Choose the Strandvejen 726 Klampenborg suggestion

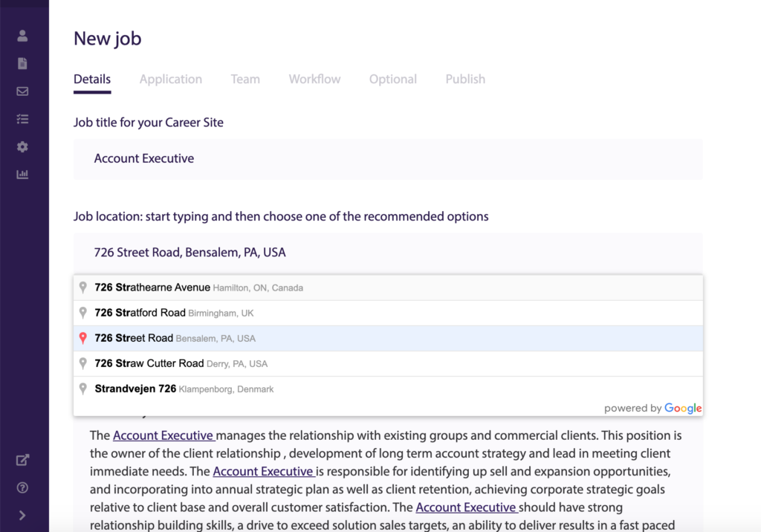pyautogui.click(x=388, y=389)
